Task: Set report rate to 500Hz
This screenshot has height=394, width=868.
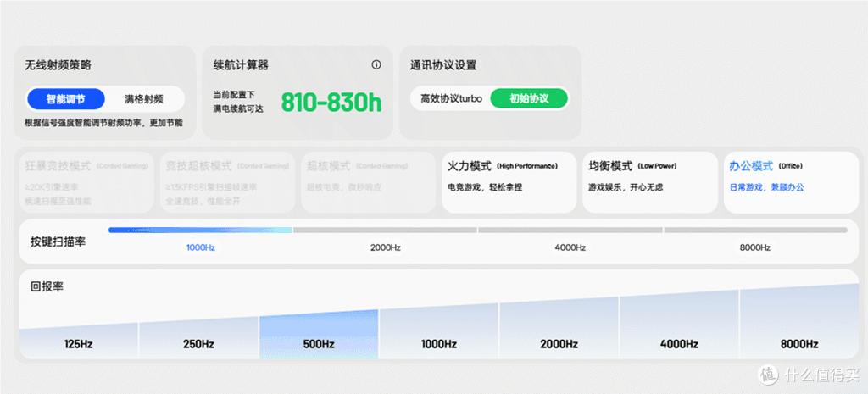Action: [x=319, y=334]
